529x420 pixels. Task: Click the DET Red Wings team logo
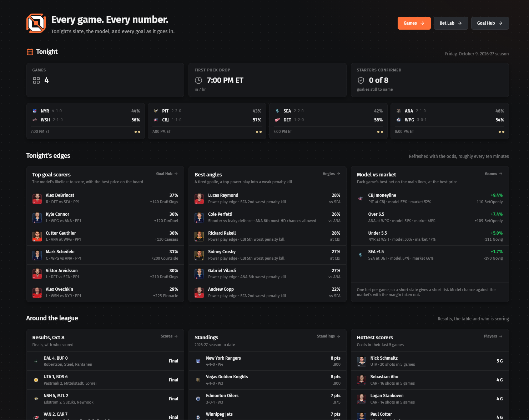pyautogui.click(x=277, y=120)
